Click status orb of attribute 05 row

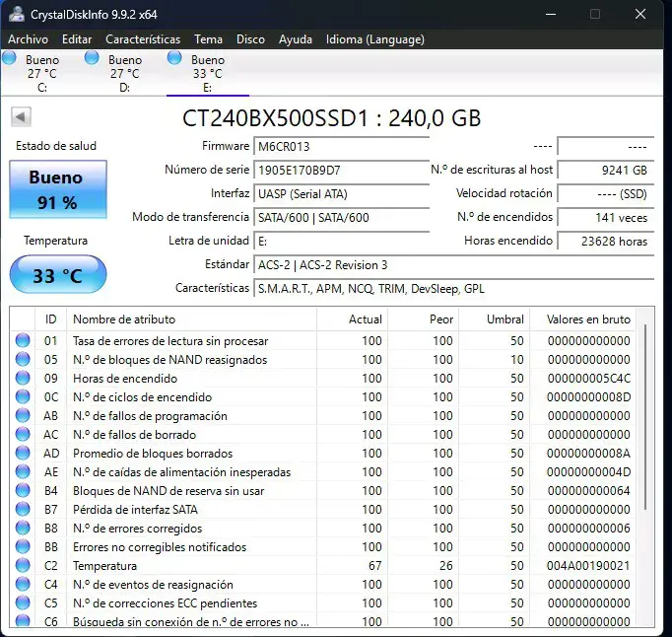23,360
